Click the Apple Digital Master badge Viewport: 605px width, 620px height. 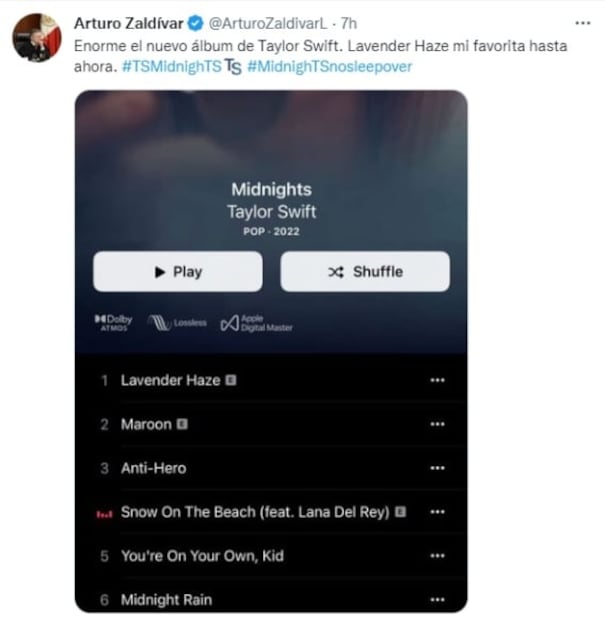coord(256,322)
